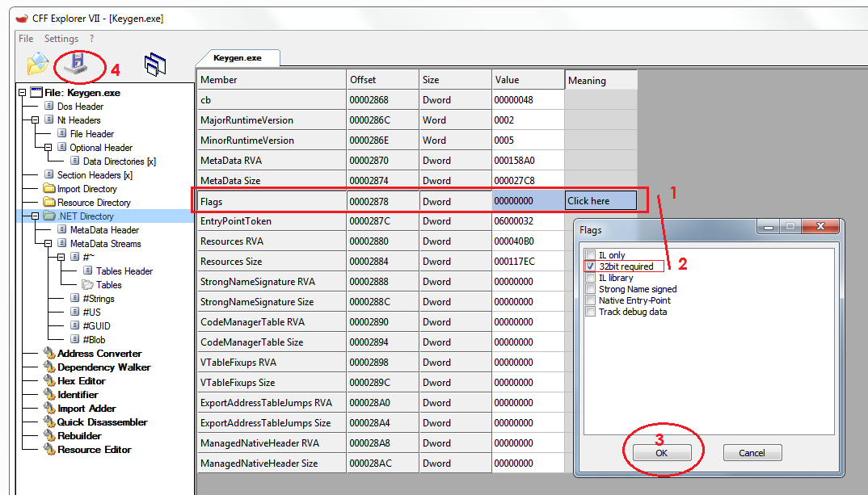Open the ? help menu
The width and height of the screenshot is (868, 495).
(92, 39)
